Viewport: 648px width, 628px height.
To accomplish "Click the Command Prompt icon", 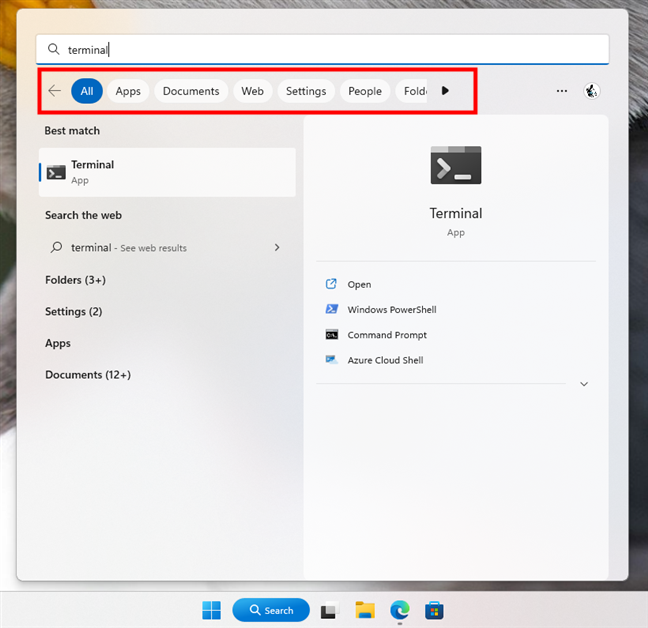I will click(x=332, y=335).
